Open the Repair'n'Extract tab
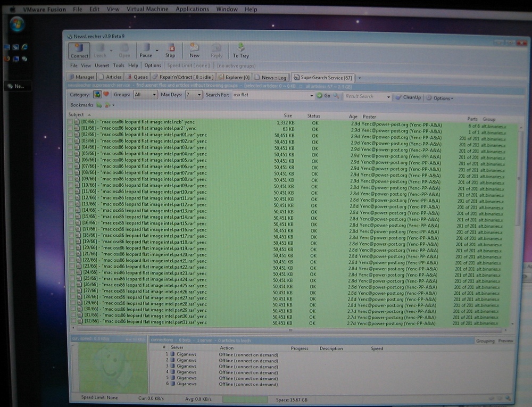Image resolution: width=532 pixels, height=407 pixels. pos(183,77)
